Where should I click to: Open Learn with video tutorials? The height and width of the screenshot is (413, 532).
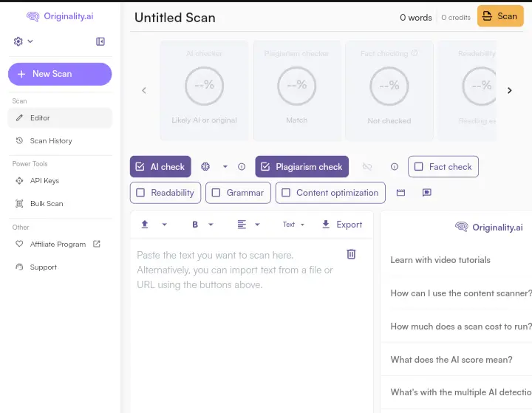pos(440,260)
